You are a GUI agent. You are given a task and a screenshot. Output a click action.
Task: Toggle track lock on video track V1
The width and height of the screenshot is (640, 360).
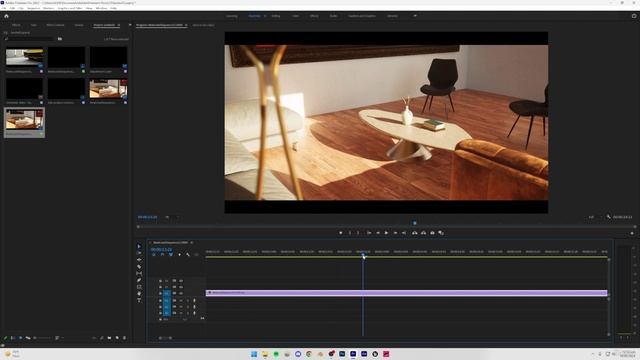pos(160,293)
